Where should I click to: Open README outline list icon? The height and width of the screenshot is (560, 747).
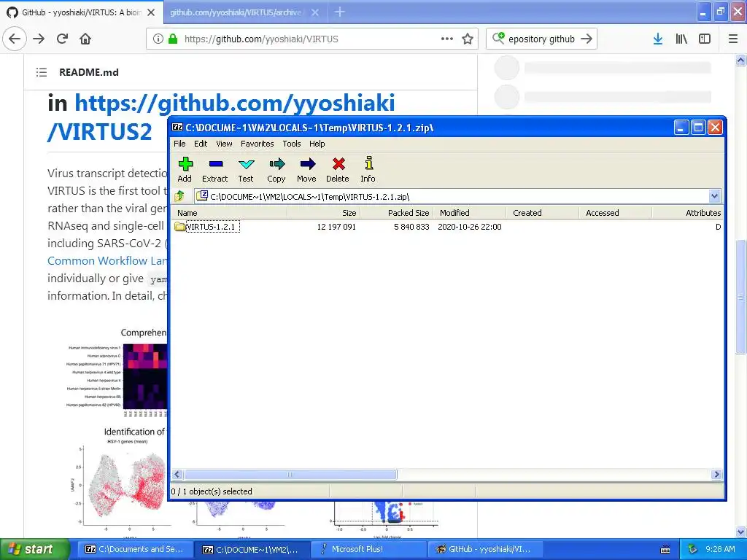pyautogui.click(x=42, y=72)
